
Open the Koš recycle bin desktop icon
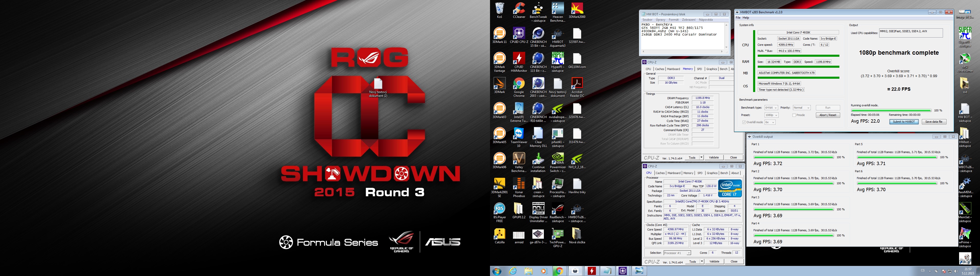[499, 10]
